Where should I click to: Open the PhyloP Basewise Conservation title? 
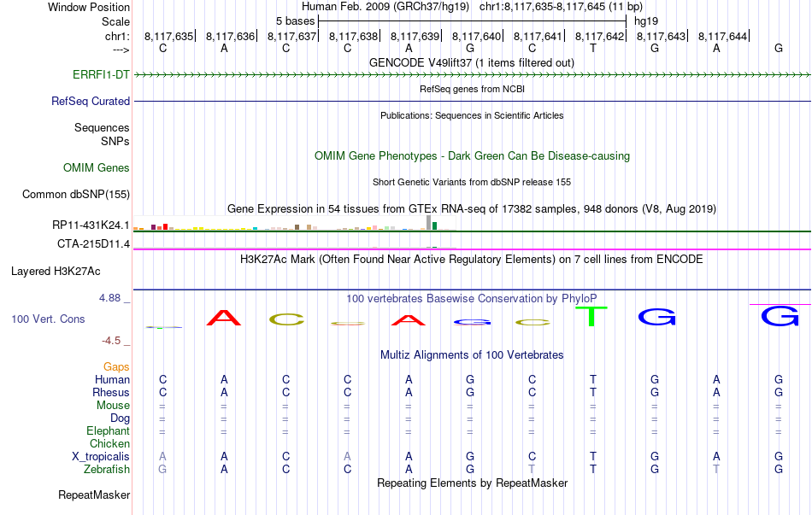(472, 298)
